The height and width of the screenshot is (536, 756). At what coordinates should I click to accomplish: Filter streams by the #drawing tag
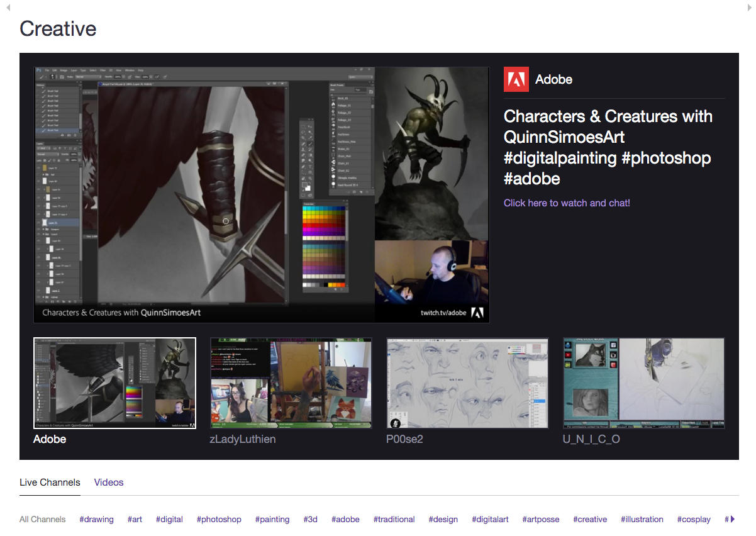pyautogui.click(x=96, y=519)
